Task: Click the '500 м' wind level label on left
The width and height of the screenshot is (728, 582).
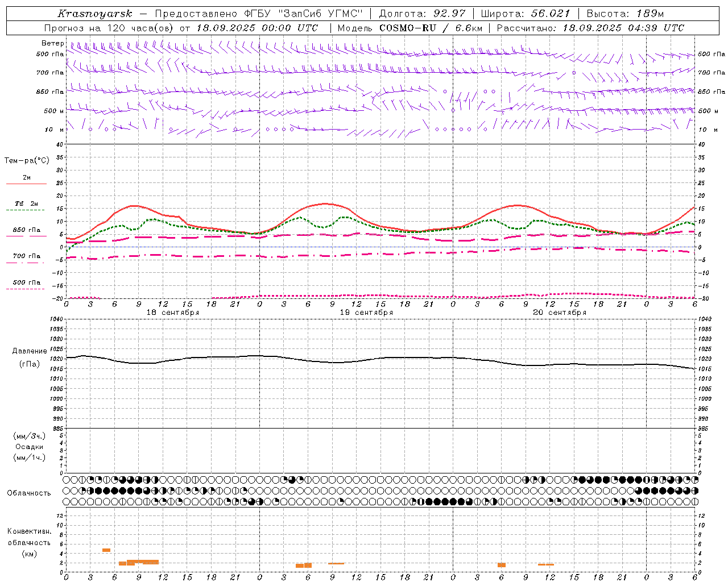Action: tap(54, 111)
